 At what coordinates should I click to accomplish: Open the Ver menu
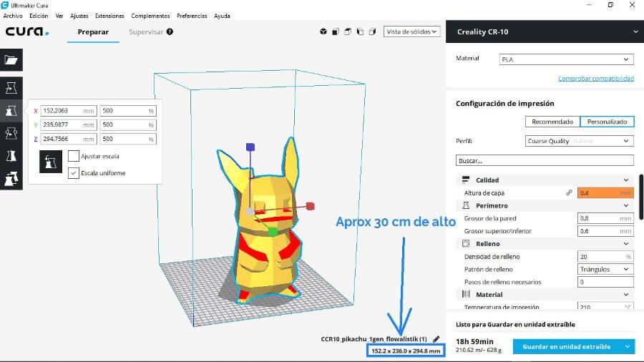pyautogui.click(x=59, y=16)
